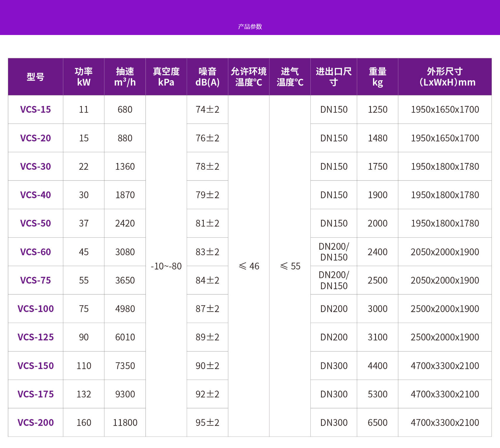Viewport: 500px width, 448px height.
Task: Click the VCS-30 model cell
Action: [x=36, y=166]
